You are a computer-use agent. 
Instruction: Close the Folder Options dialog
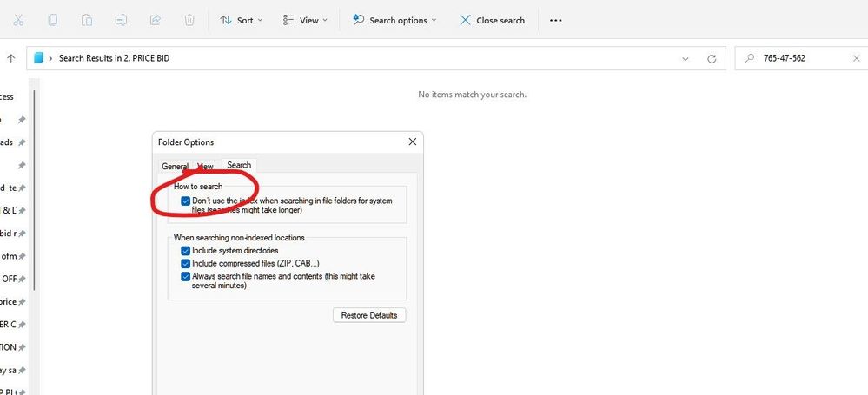pyautogui.click(x=413, y=142)
